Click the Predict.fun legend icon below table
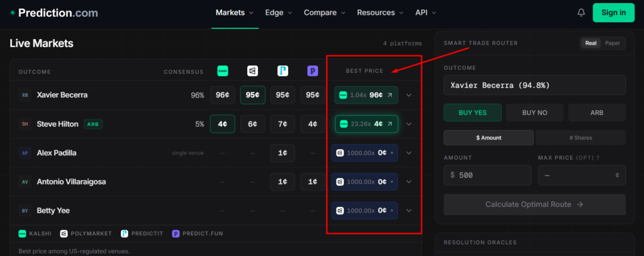This screenshot has height=256, width=644. [176, 233]
